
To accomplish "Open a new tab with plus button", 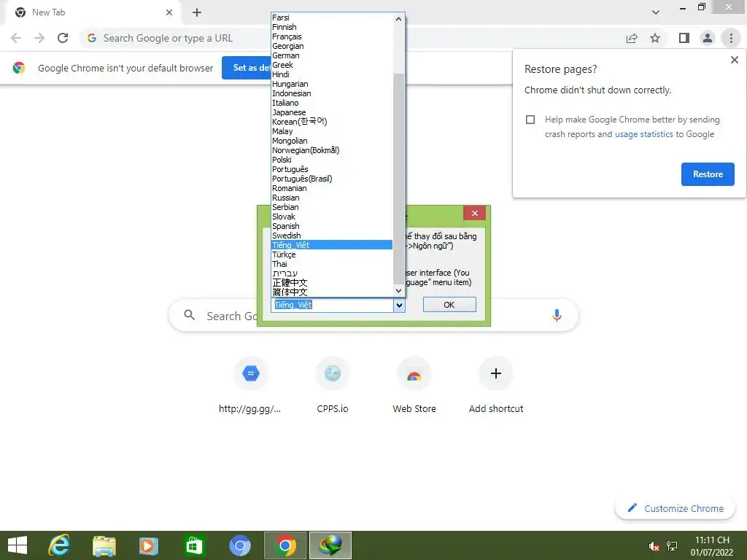I will click(x=197, y=12).
